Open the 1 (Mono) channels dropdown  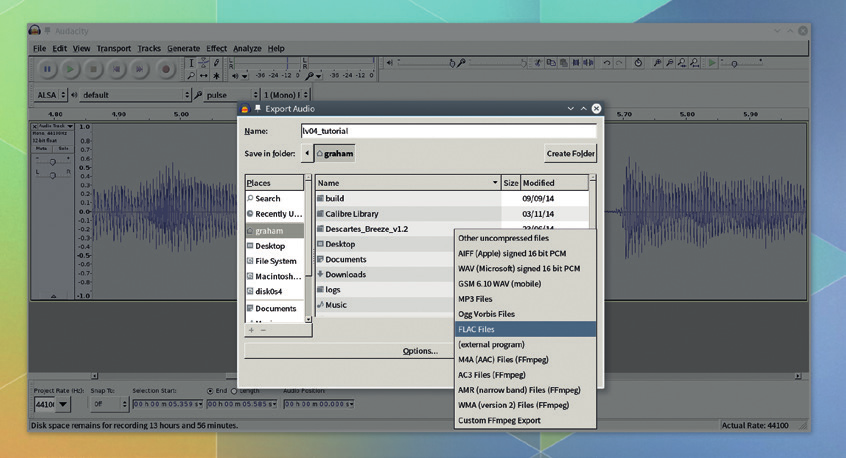285,95
